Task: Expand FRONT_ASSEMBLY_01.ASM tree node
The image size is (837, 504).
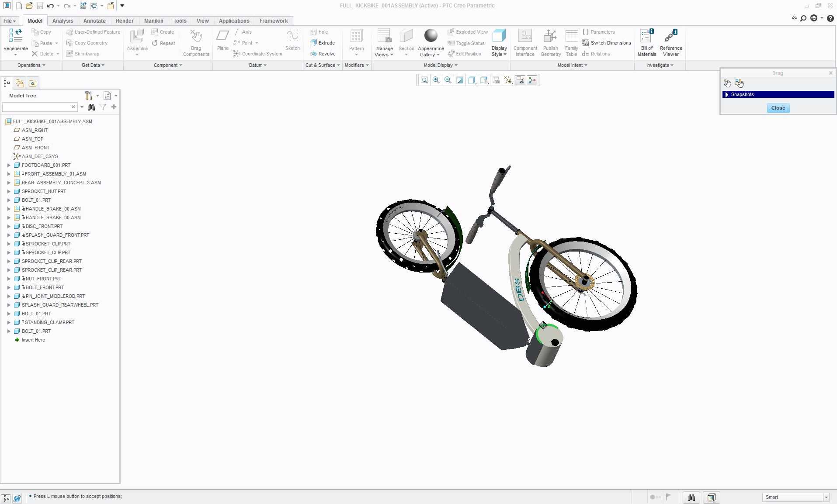Action: click(9, 174)
